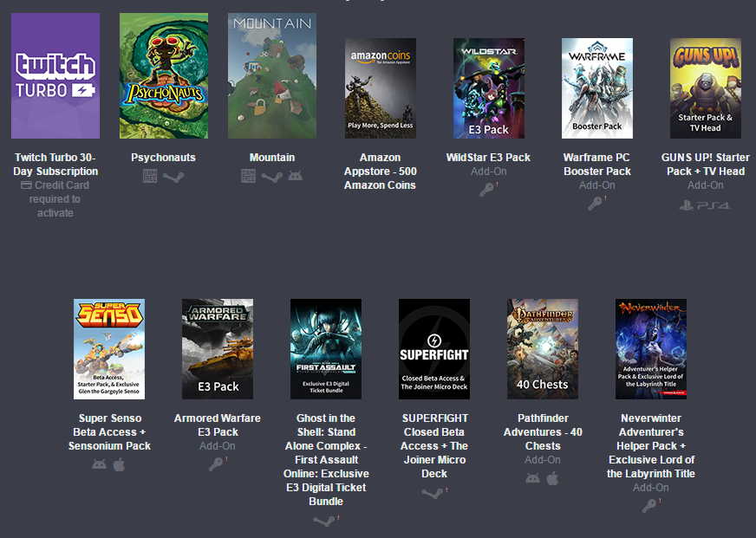Click the key icon under Warframe PC Booster Pack
756x538 pixels.
click(x=595, y=204)
